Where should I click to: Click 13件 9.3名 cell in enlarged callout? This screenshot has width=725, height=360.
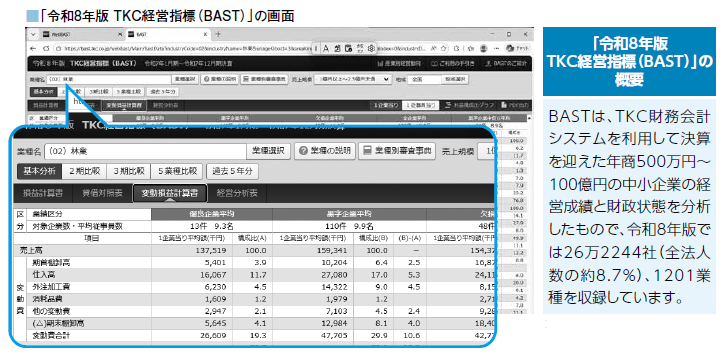point(212,227)
